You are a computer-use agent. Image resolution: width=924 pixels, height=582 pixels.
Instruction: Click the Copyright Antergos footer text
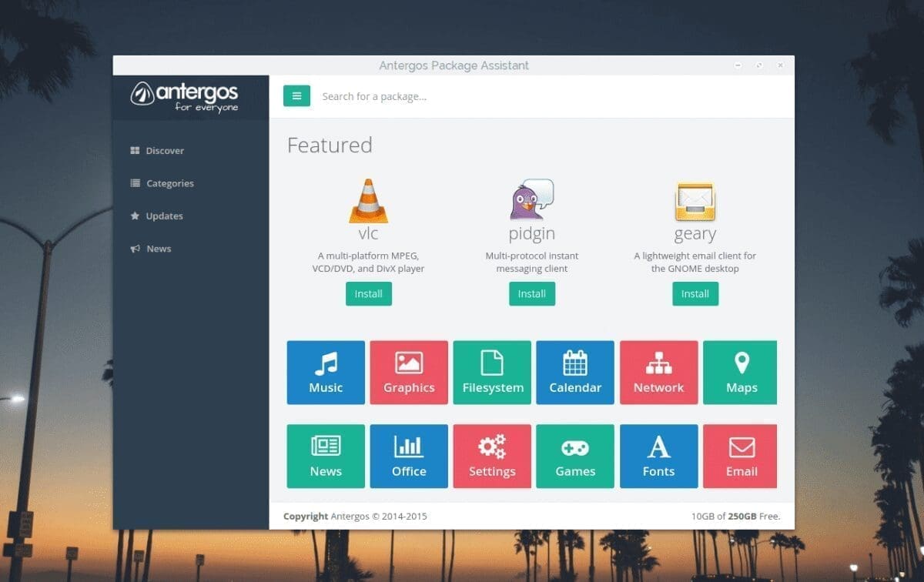[355, 517]
